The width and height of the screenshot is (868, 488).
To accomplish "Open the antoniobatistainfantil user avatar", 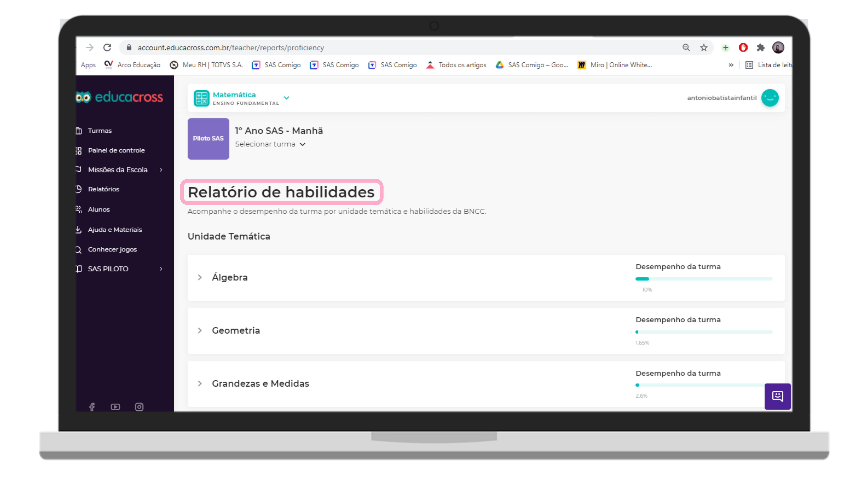I will [770, 98].
